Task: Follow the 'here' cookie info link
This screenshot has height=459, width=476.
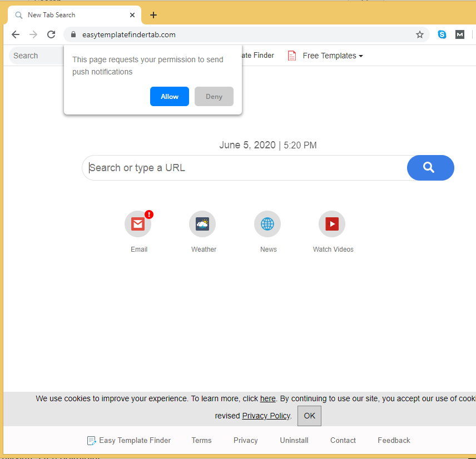Action: coord(268,398)
